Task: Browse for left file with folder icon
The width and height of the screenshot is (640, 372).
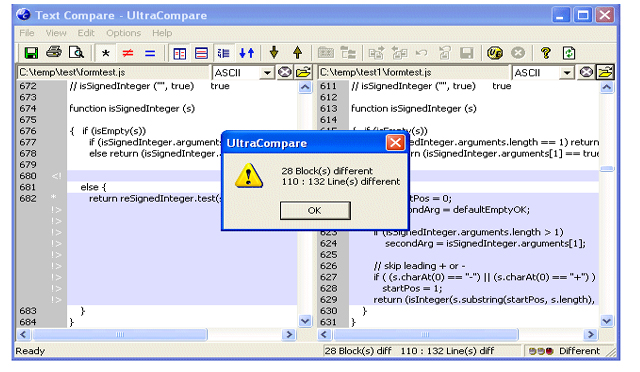Action: pyautogui.click(x=303, y=73)
